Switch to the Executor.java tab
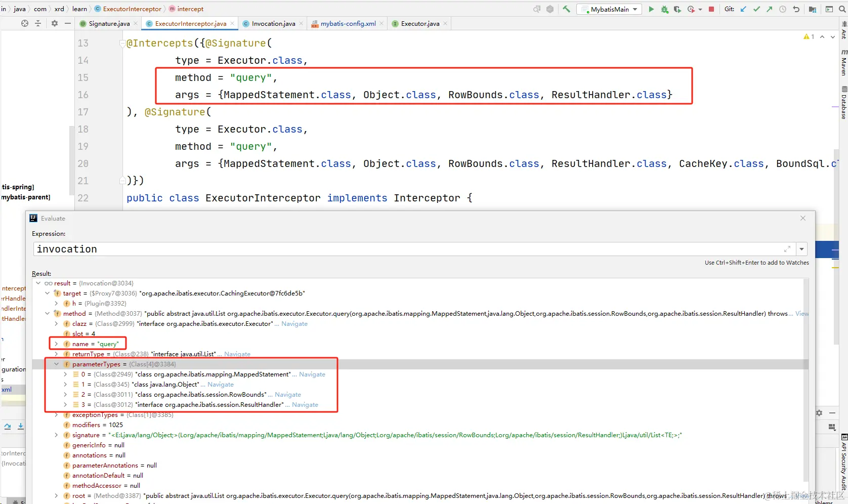Screen dimensions: 848x504 420,24
